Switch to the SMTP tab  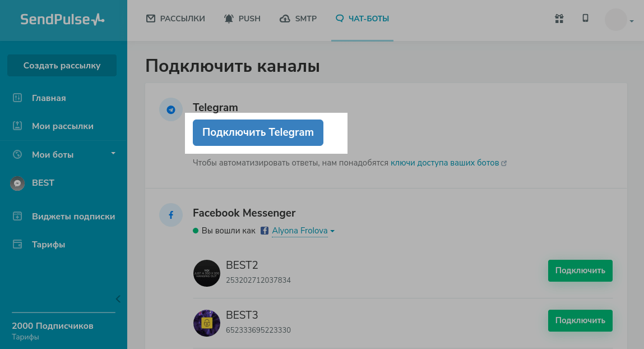[x=298, y=19]
